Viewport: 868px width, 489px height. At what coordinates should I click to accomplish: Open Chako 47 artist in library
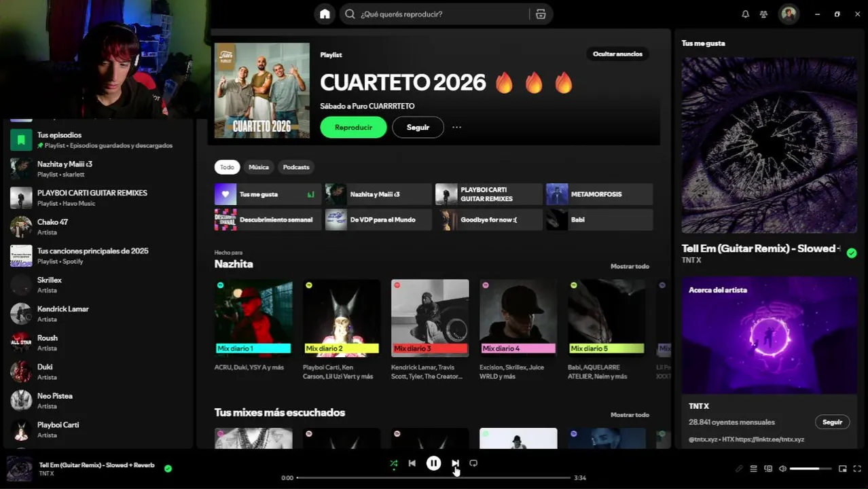click(x=98, y=227)
